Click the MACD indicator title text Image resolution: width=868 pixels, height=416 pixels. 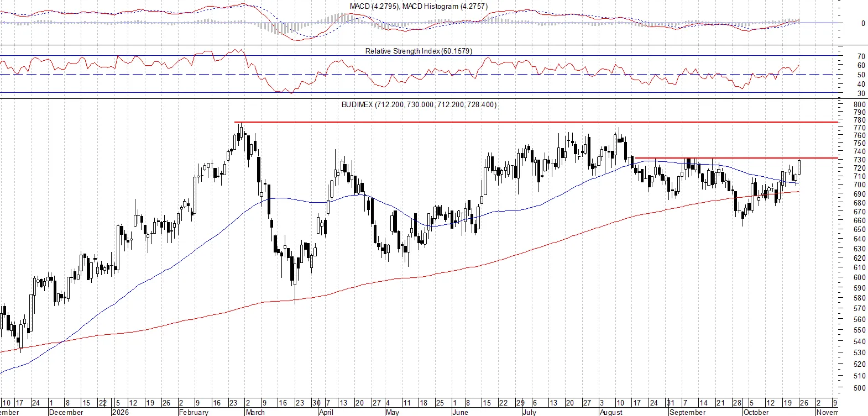(x=419, y=7)
